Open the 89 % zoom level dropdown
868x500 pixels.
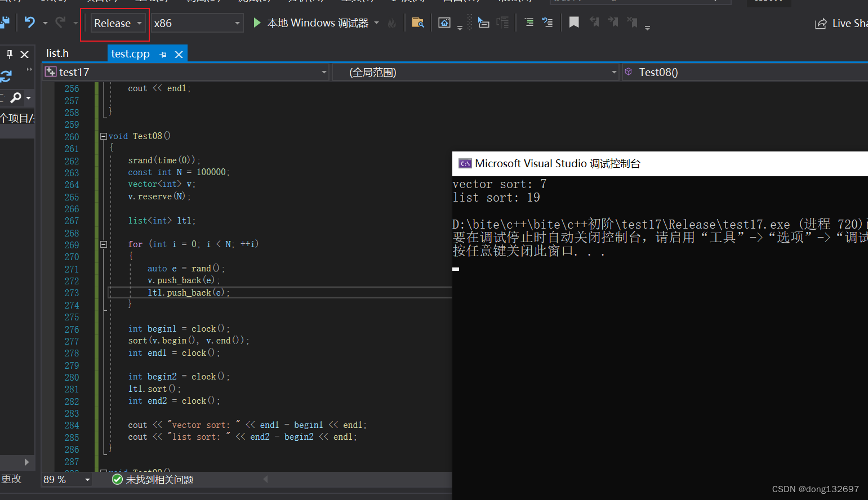click(x=66, y=480)
